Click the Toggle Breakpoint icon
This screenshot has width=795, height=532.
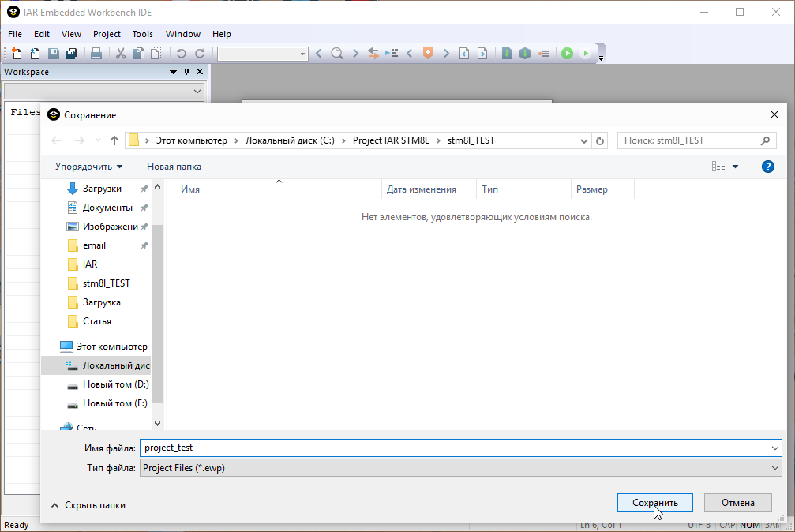tap(544, 53)
